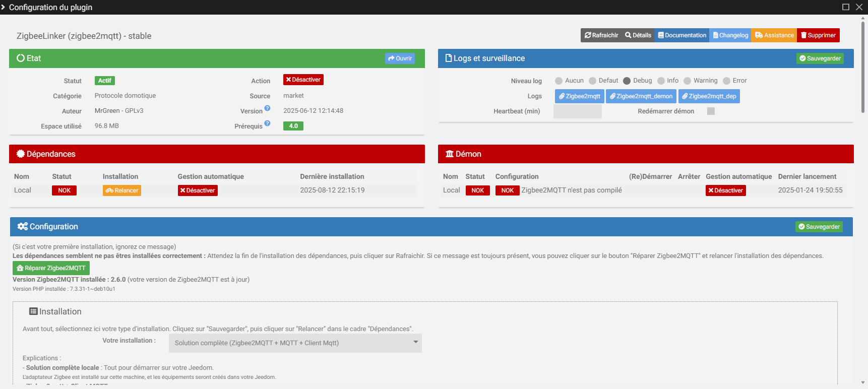Click the Version help question mark
The image size is (868, 389).
(x=267, y=108)
